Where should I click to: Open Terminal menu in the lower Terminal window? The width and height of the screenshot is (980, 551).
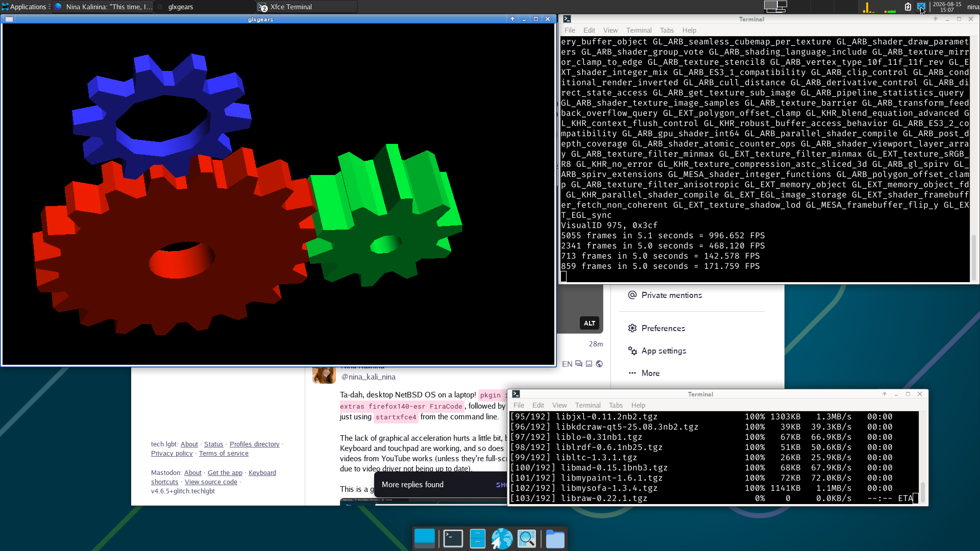click(588, 405)
